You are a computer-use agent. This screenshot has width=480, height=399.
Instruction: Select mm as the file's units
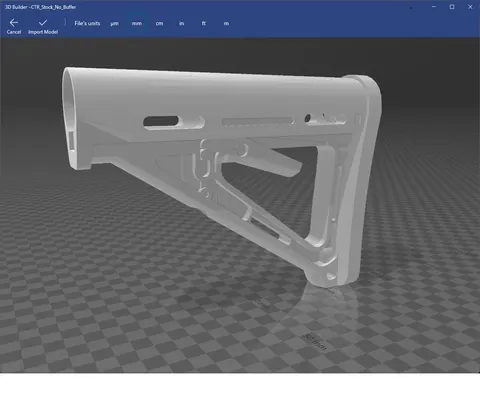click(x=137, y=23)
